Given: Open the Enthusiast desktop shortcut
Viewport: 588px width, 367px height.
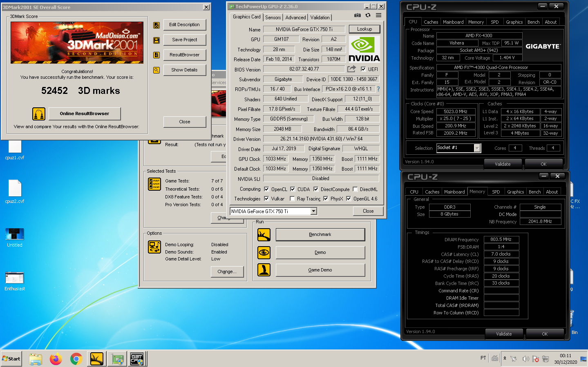Looking at the screenshot, I should click(x=15, y=281).
